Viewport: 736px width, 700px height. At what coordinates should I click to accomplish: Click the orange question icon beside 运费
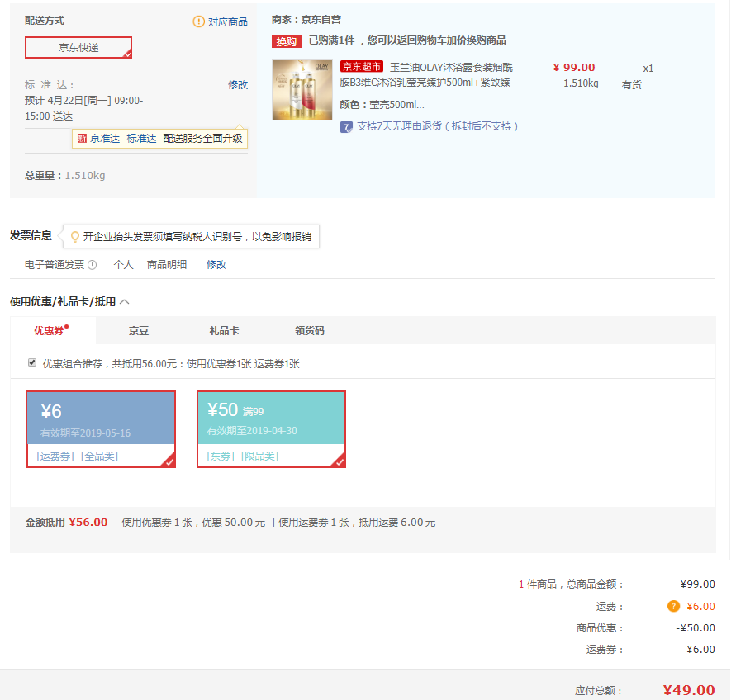[673, 606]
